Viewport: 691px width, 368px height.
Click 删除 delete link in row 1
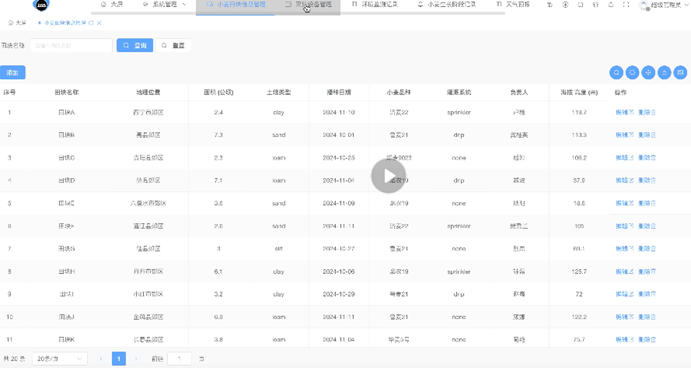coord(647,112)
